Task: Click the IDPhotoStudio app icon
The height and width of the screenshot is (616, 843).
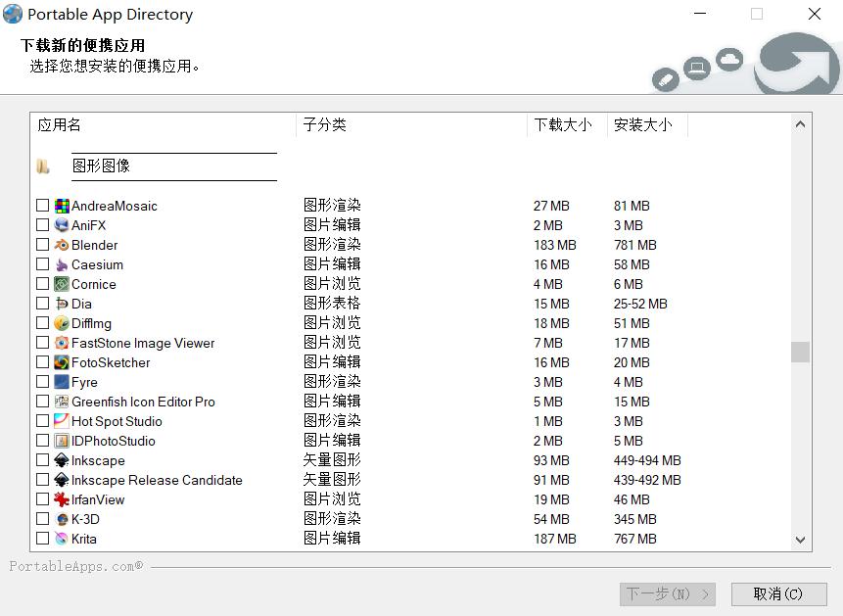Action: pos(62,441)
